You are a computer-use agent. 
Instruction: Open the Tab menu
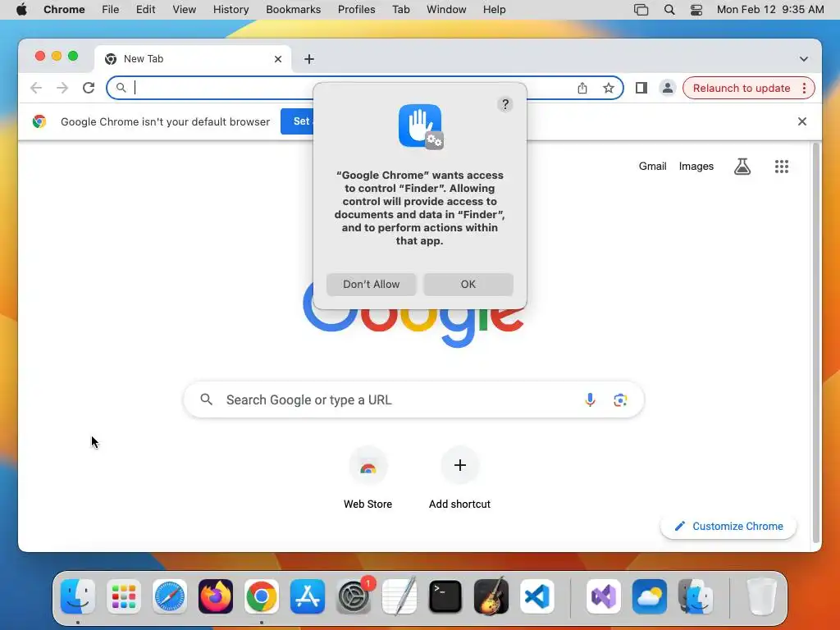(x=400, y=10)
